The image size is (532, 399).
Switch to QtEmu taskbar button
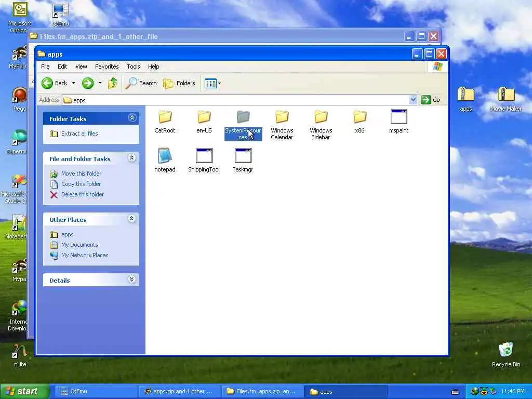tap(95, 392)
